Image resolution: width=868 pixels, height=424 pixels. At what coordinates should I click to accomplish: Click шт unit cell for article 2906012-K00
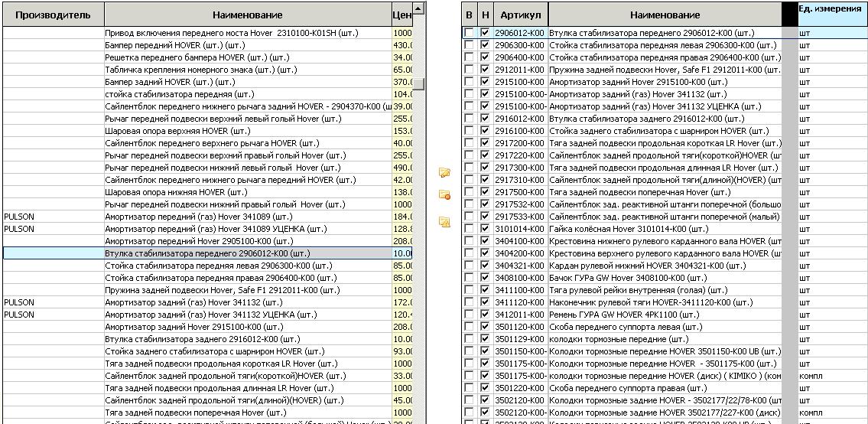833,33
